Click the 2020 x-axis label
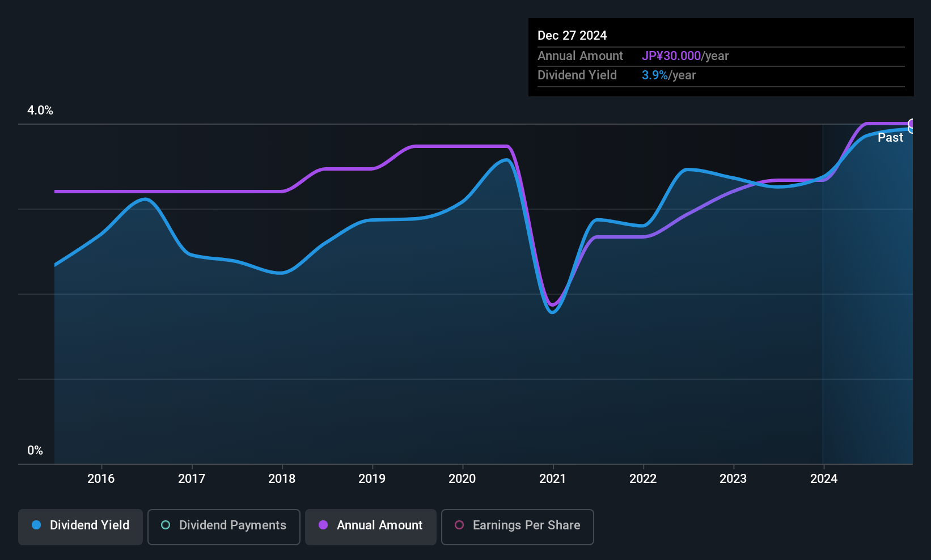 click(462, 478)
